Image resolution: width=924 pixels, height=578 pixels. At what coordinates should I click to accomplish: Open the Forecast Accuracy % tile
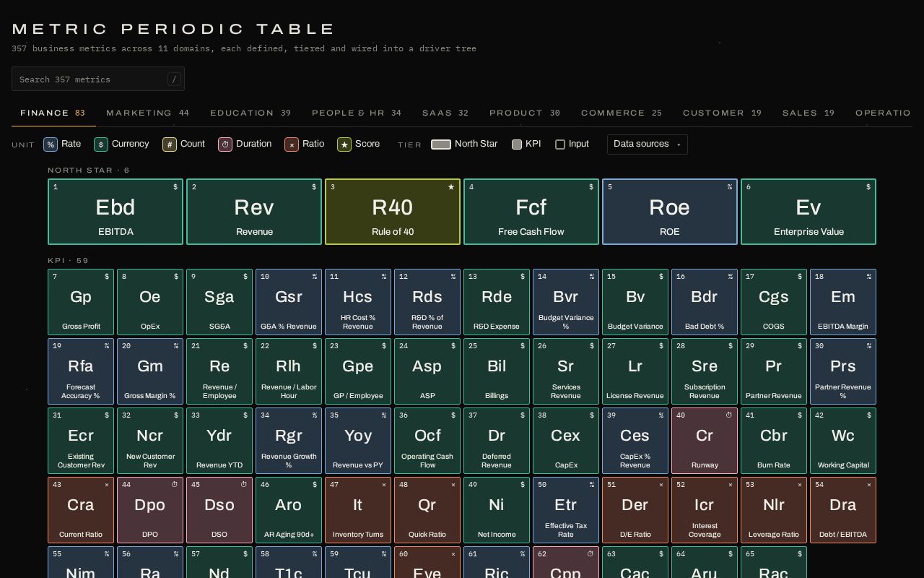81,371
